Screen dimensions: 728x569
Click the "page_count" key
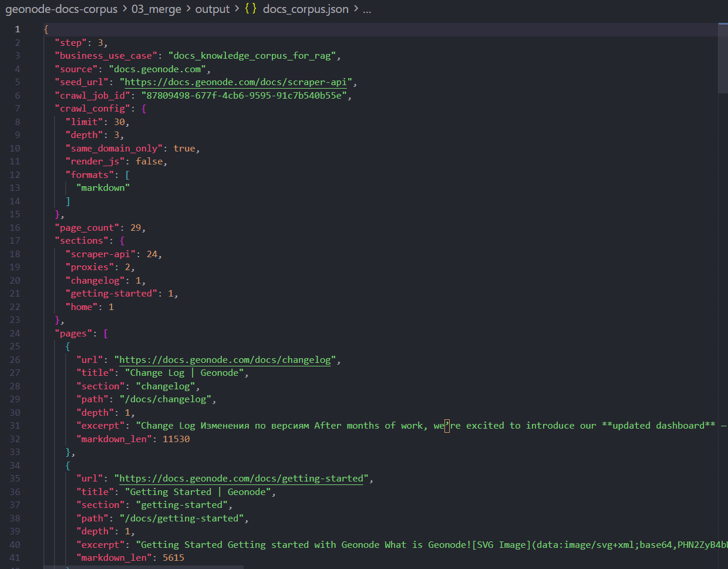tap(87, 228)
